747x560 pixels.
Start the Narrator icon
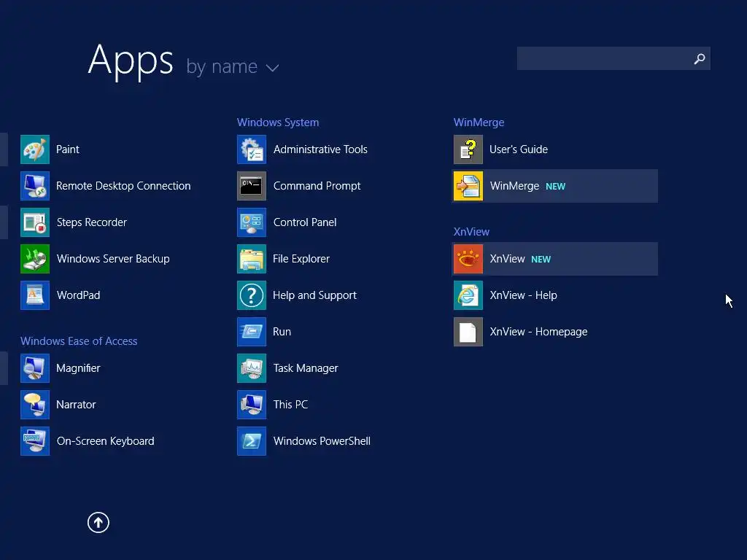35,405
